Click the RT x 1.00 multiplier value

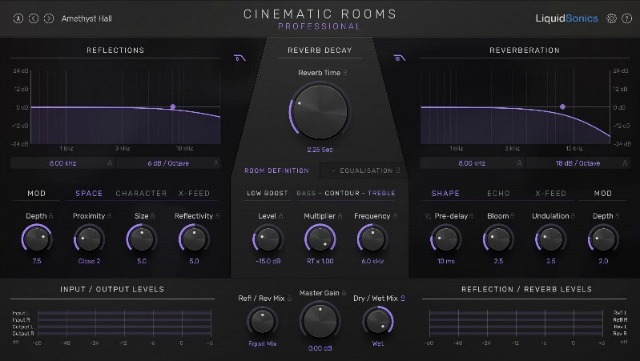click(320, 261)
